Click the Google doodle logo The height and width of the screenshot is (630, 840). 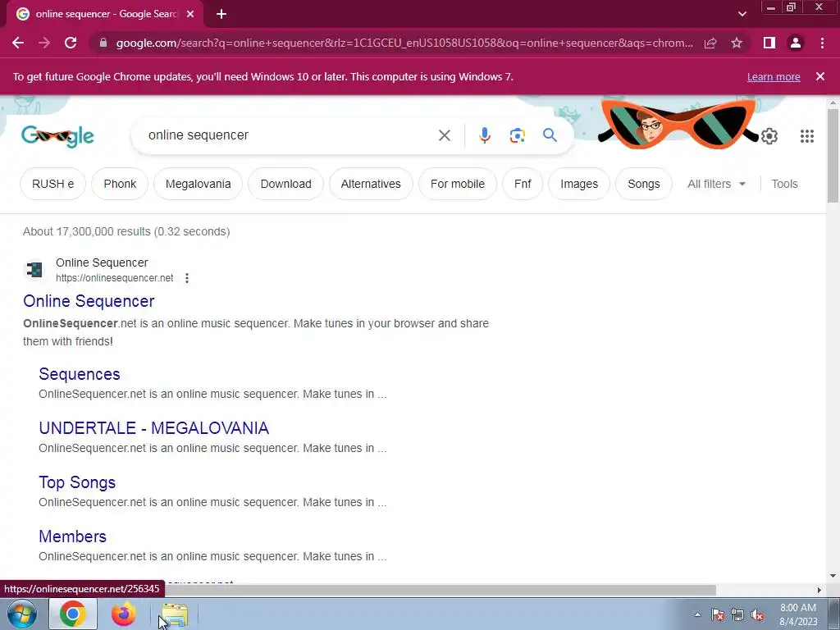click(x=57, y=136)
